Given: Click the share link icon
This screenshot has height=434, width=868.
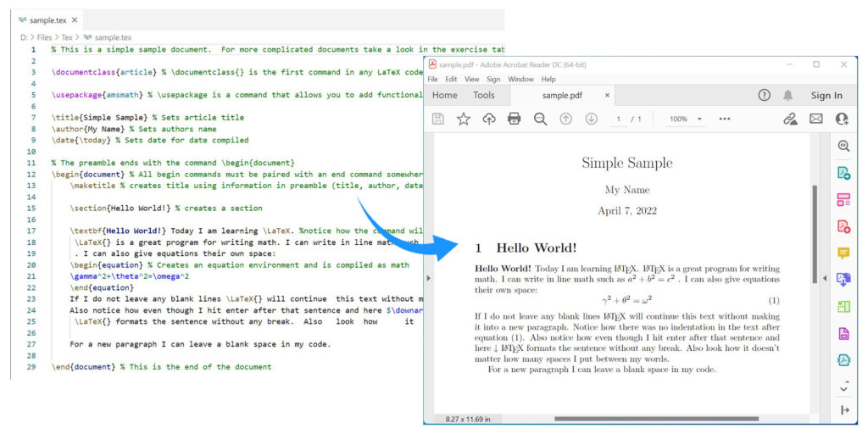Looking at the screenshot, I should [790, 120].
